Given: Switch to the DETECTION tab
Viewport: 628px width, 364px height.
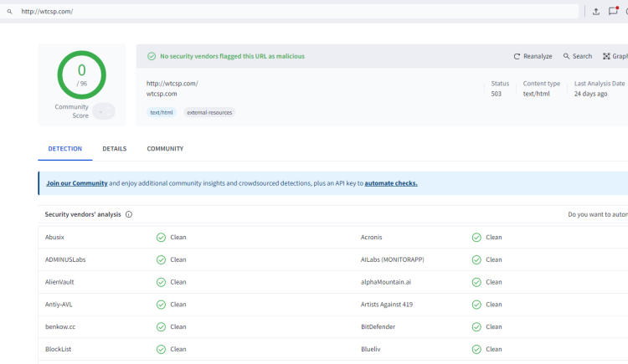Looking at the screenshot, I should [x=64, y=149].
